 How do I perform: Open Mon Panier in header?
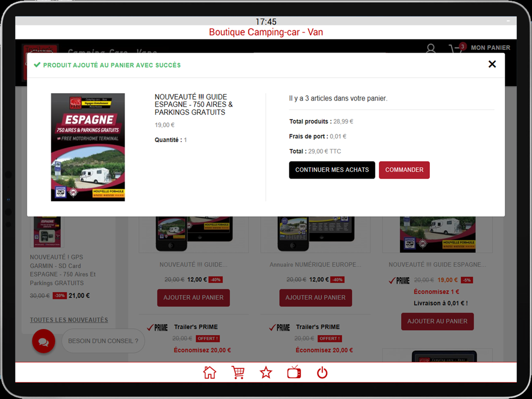pyautogui.click(x=491, y=48)
